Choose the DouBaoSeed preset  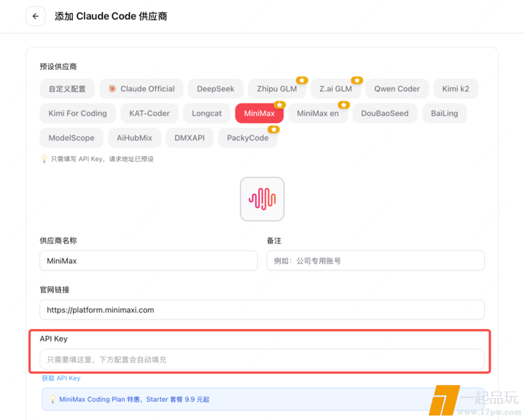click(x=385, y=114)
